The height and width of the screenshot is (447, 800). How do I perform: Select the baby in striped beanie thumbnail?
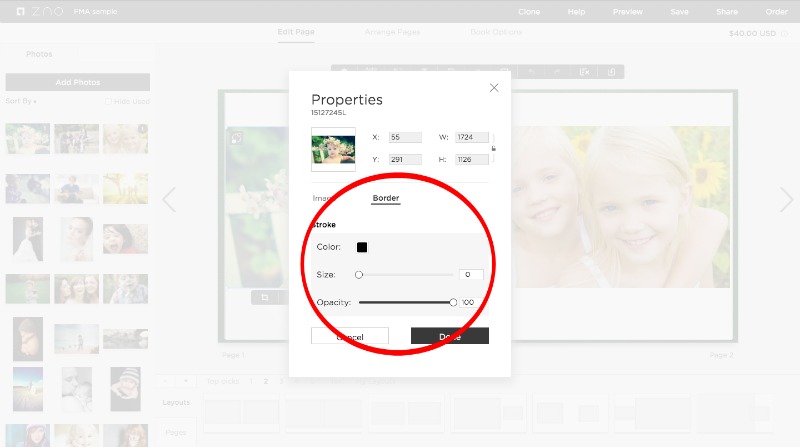coord(126,389)
